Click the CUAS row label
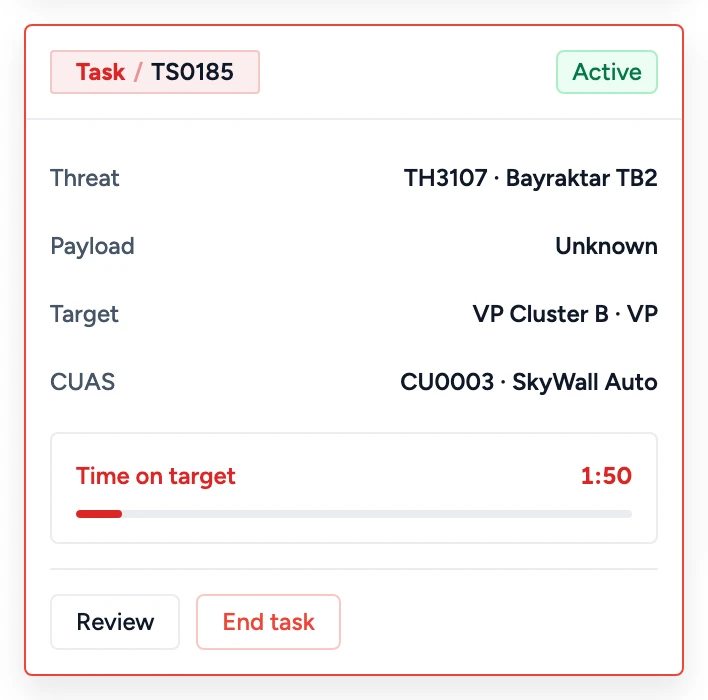 tap(83, 382)
